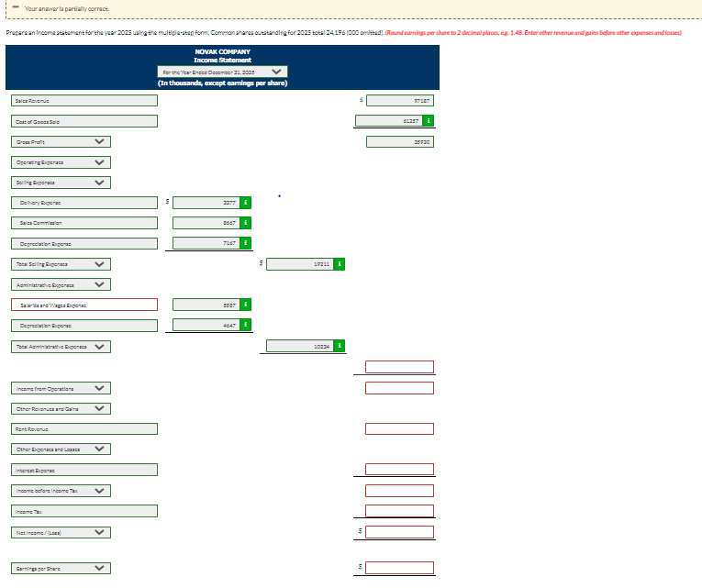The image size is (702, 588).
Task: Click info icon beside administrative Depreciation Expense amount
Action: [x=245, y=325]
